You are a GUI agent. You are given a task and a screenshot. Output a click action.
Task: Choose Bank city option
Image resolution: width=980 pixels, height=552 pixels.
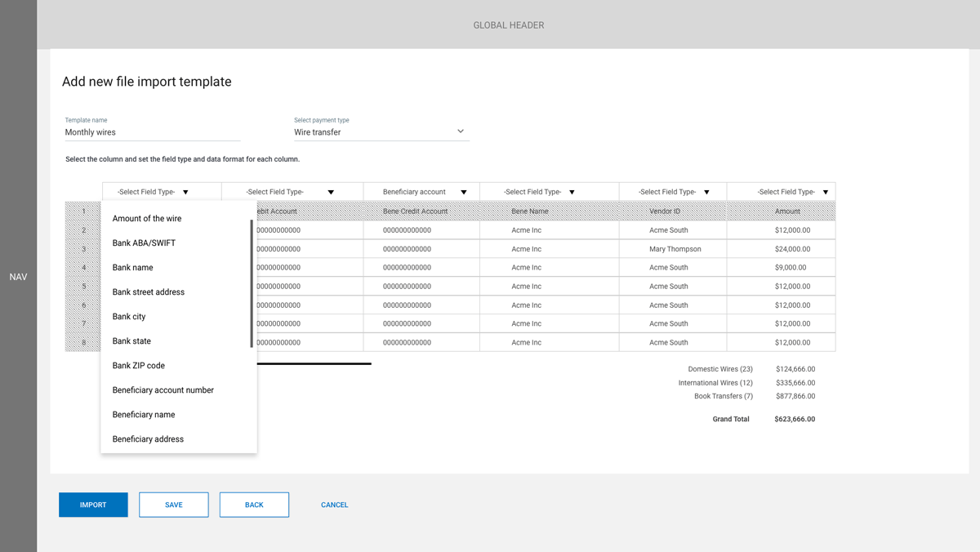coord(179,317)
